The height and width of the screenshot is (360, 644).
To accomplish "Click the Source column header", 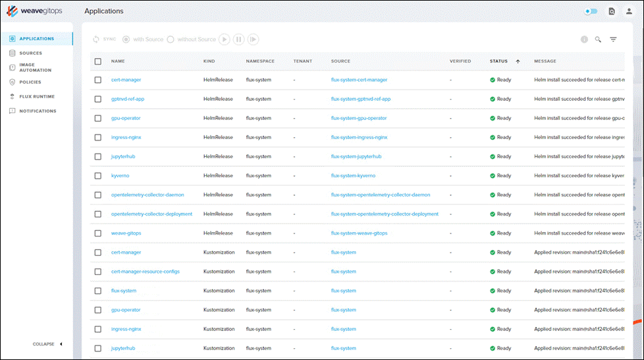I will (340, 61).
